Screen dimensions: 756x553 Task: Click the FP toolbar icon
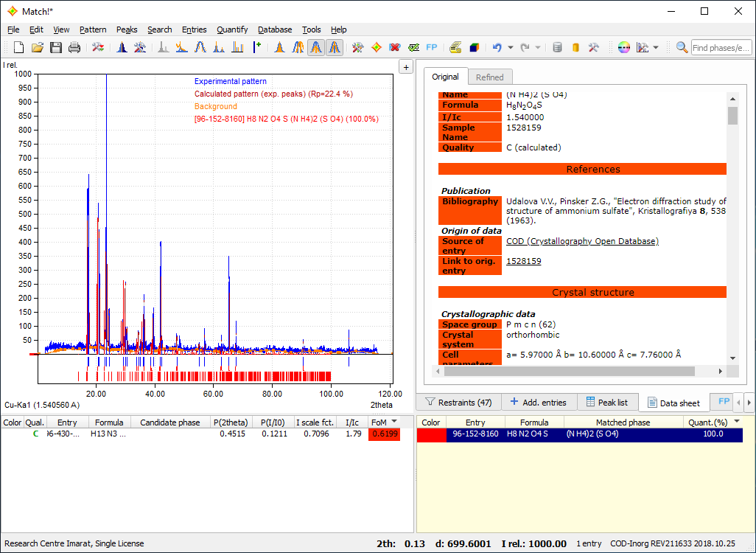[x=432, y=48]
